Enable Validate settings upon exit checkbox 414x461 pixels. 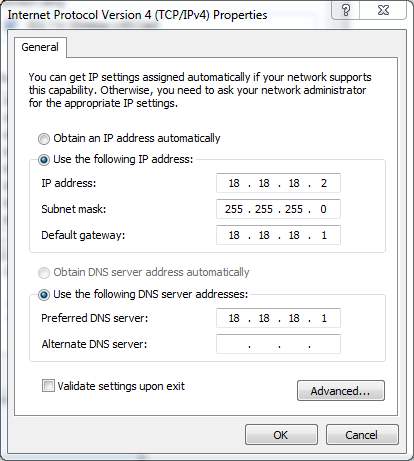click(48, 386)
